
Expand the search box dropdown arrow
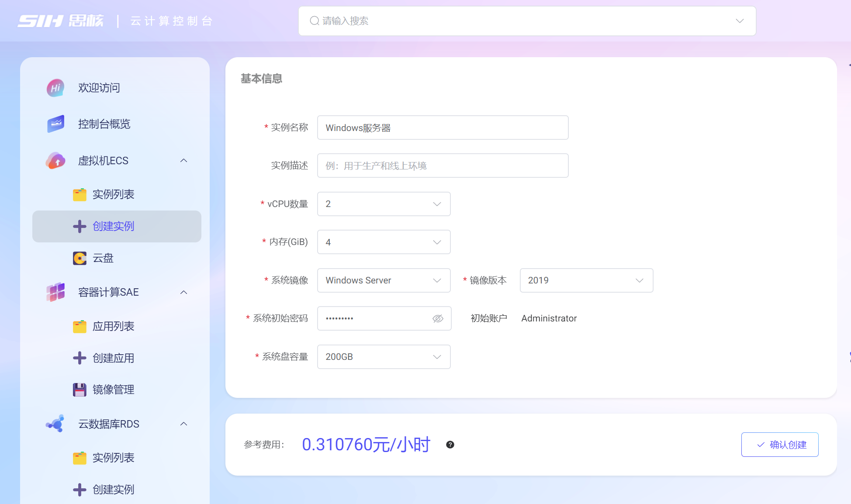(740, 21)
